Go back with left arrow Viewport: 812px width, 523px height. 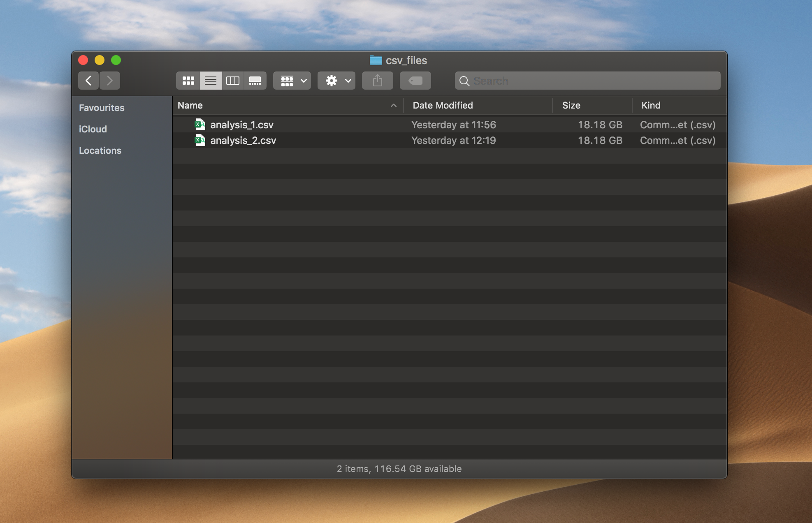point(88,81)
